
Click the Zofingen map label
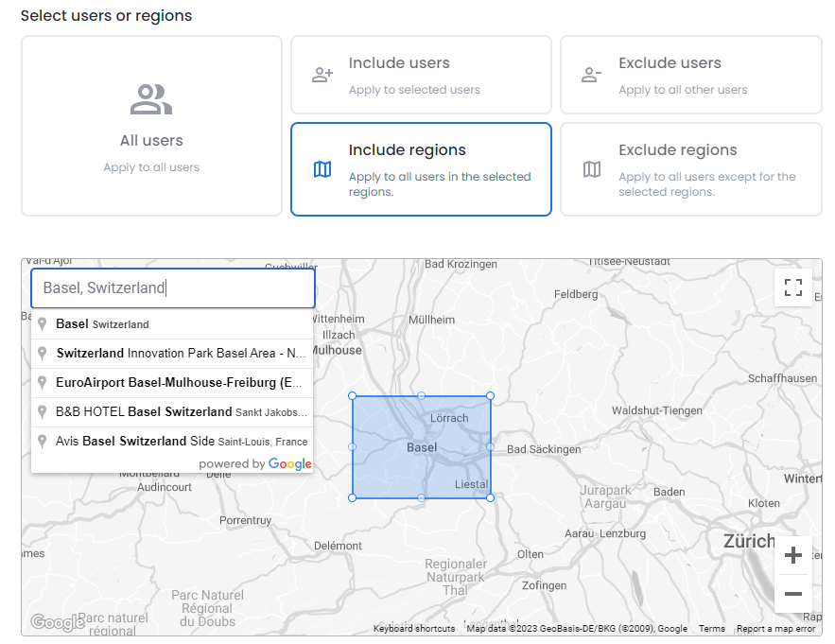point(545,585)
